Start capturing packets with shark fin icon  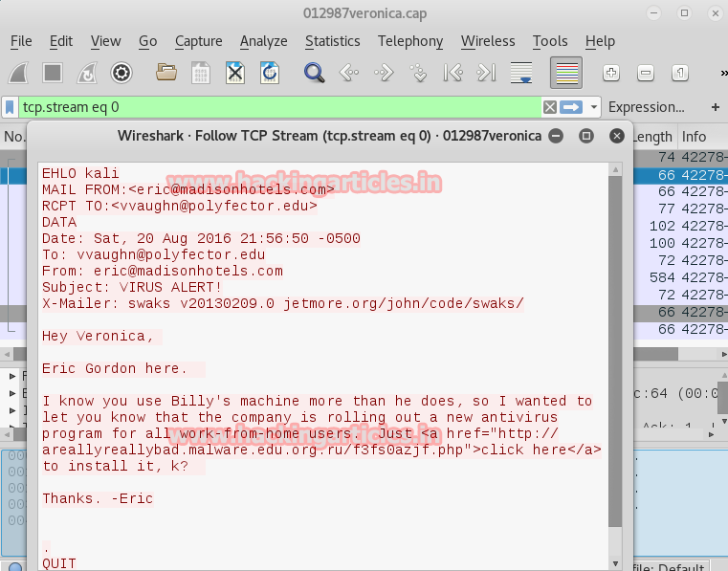tap(19, 73)
